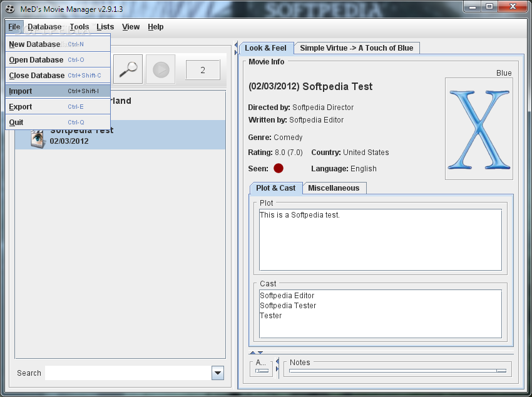Click the Cast text area
Image resolution: width=532 pixels, height=397 pixels.
381,314
